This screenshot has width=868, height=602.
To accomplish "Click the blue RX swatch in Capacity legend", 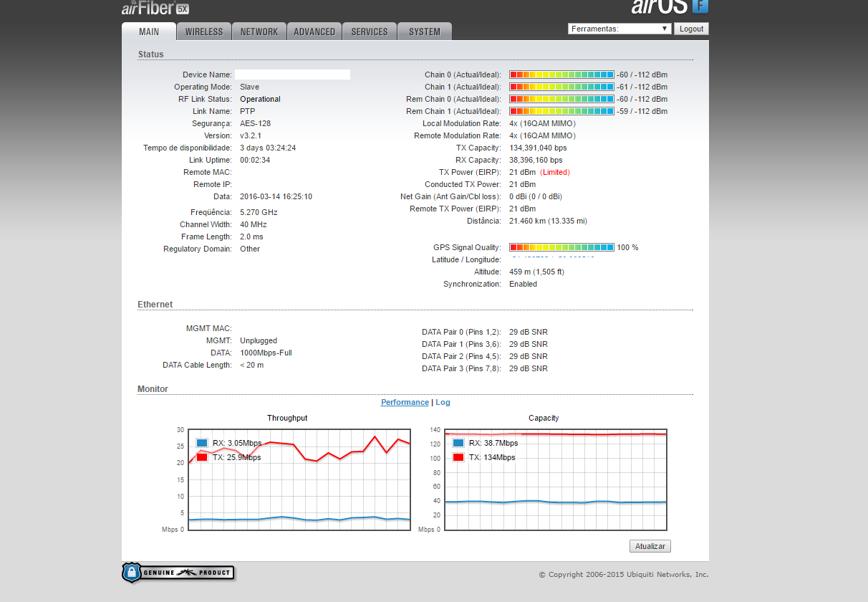I will 458,443.
